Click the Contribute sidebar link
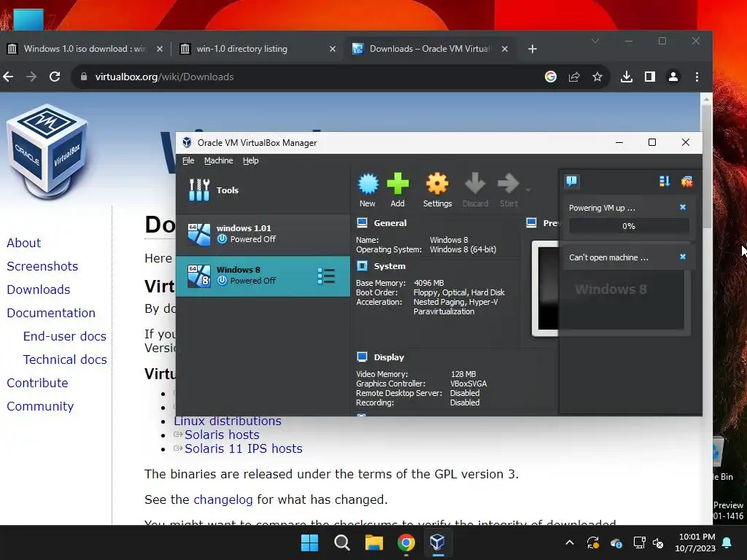Viewport: 747px width, 560px height. (38, 383)
